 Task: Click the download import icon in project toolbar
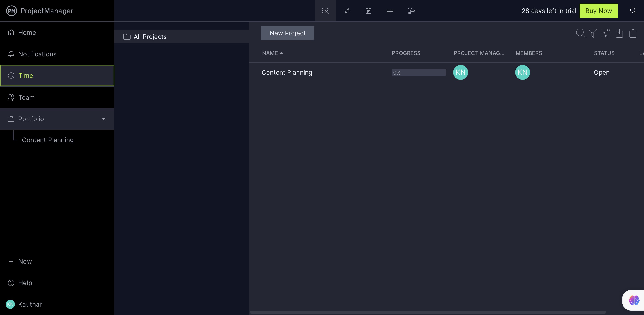click(x=619, y=33)
